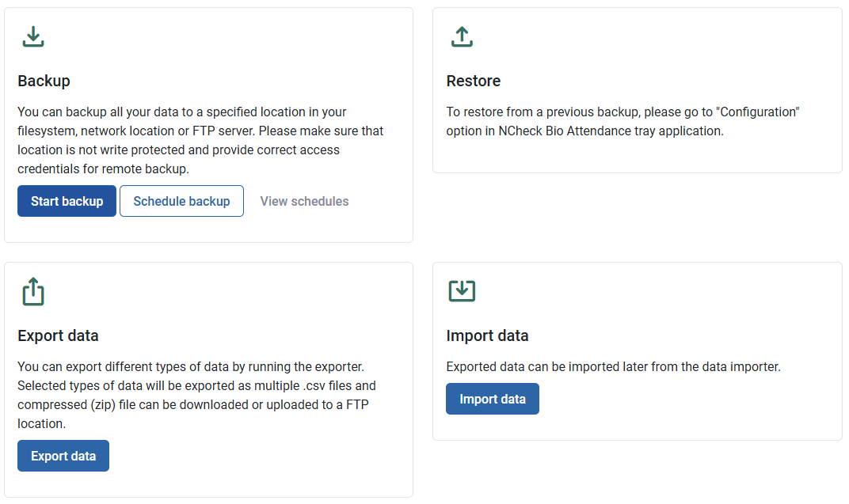Image resolution: width=849 pixels, height=504 pixels.
Task: Click the Import data heading text
Action: (487, 335)
